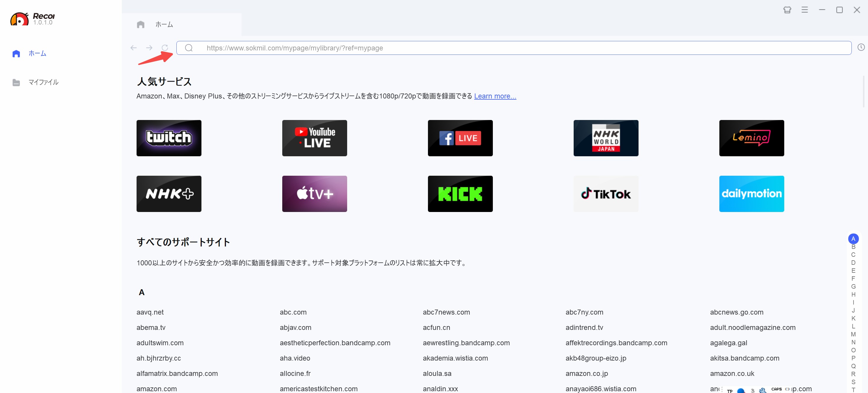This screenshot has height=393, width=868.
Task: Open the YouTube LIVE tile
Action: click(314, 138)
